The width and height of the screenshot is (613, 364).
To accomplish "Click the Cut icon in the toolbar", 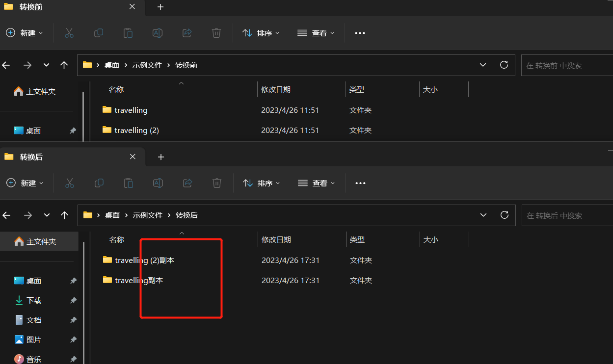I will pyautogui.click(x=69, y=33).
